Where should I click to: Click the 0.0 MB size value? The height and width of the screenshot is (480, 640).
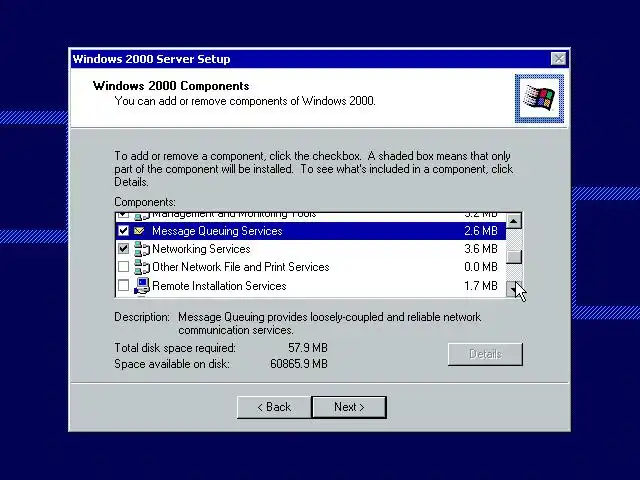(481, 267)
